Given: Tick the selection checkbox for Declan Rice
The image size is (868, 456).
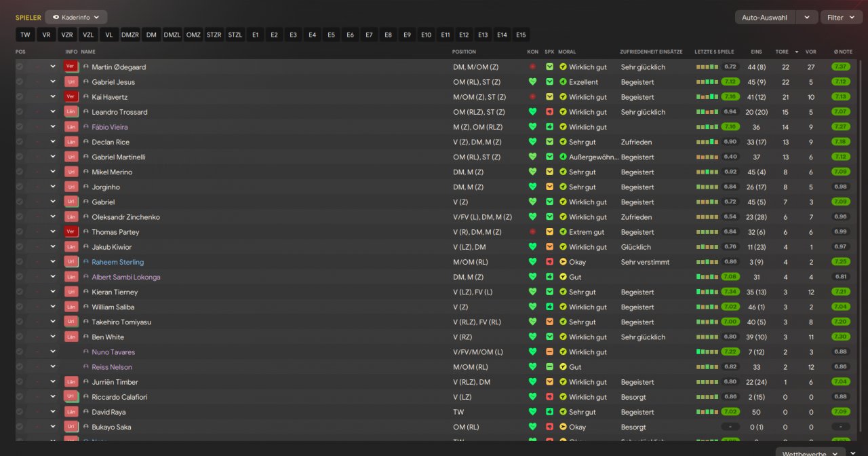Looking at the screenshot, I should click(x=20, y=142).
